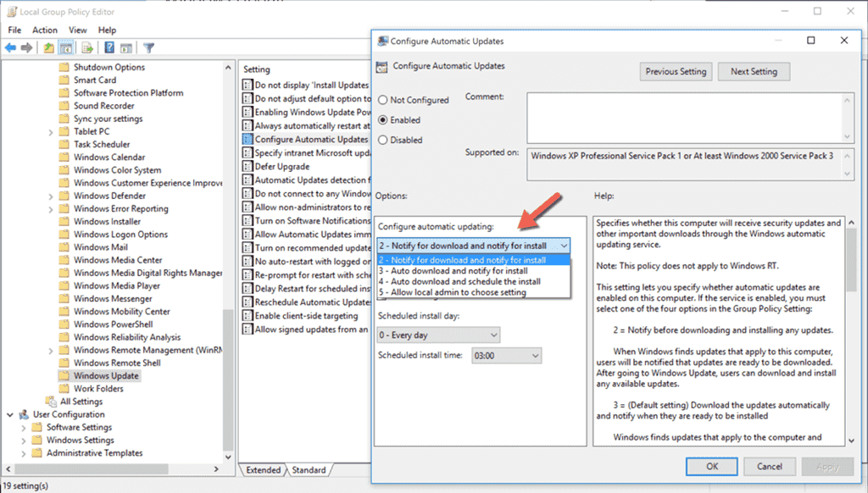
Task: Expand the User Configuration tree node
Action: (8, 414)
